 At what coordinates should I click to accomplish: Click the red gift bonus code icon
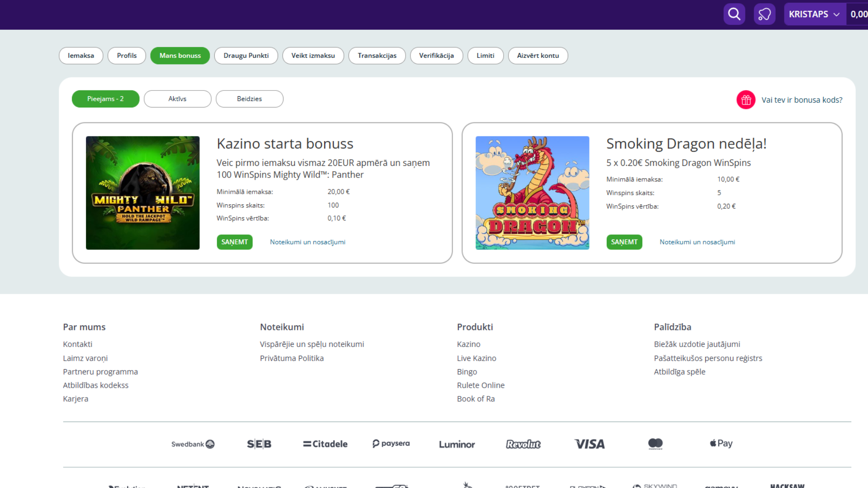coord(746,100)
